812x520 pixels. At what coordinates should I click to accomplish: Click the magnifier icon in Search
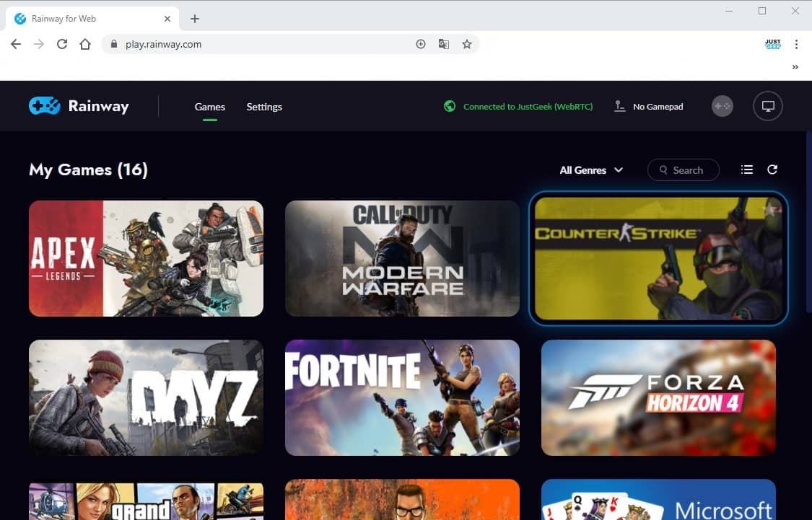663,169
